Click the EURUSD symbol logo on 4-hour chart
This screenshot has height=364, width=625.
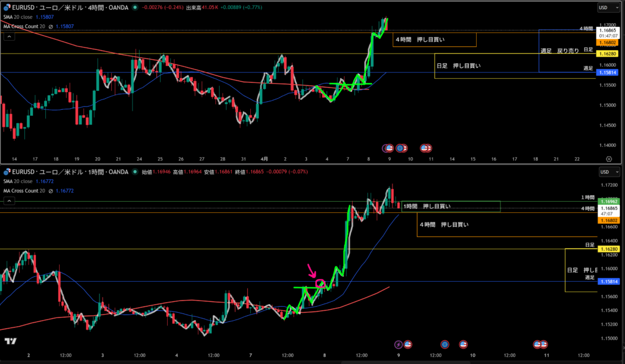(x=5, y=8)
